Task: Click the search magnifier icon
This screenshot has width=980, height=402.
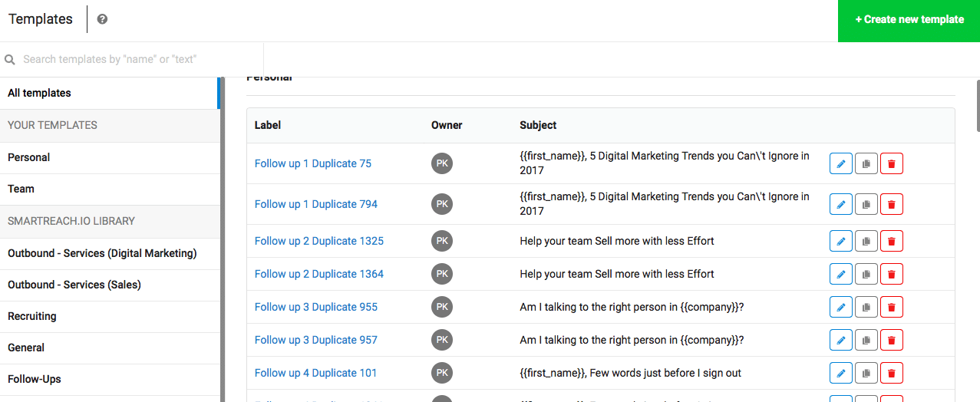Action: [10, 59]
